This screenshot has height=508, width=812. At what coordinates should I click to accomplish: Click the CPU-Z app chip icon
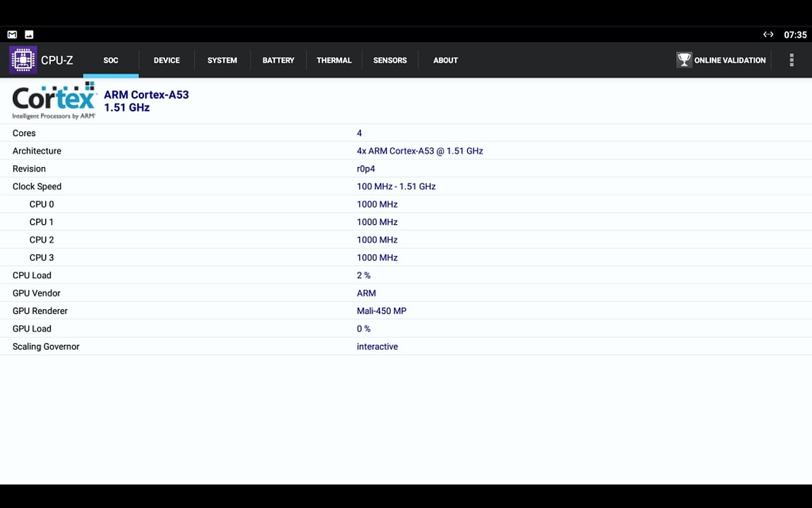click(23, 60)
